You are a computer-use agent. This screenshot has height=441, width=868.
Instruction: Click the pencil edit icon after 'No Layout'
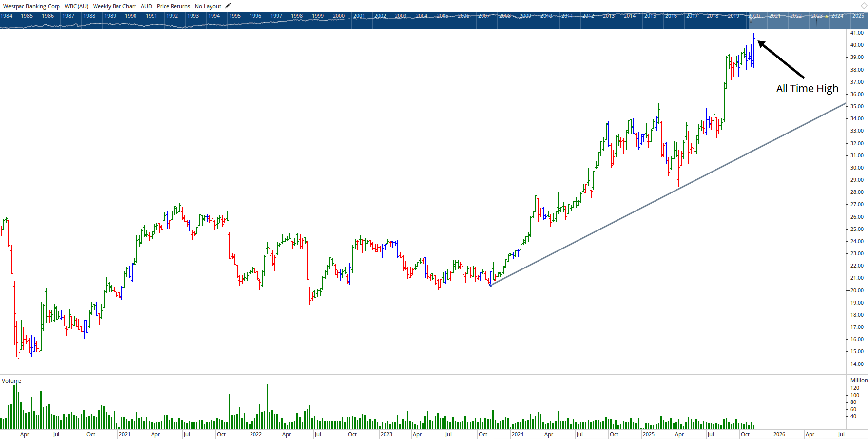(228, 6)
